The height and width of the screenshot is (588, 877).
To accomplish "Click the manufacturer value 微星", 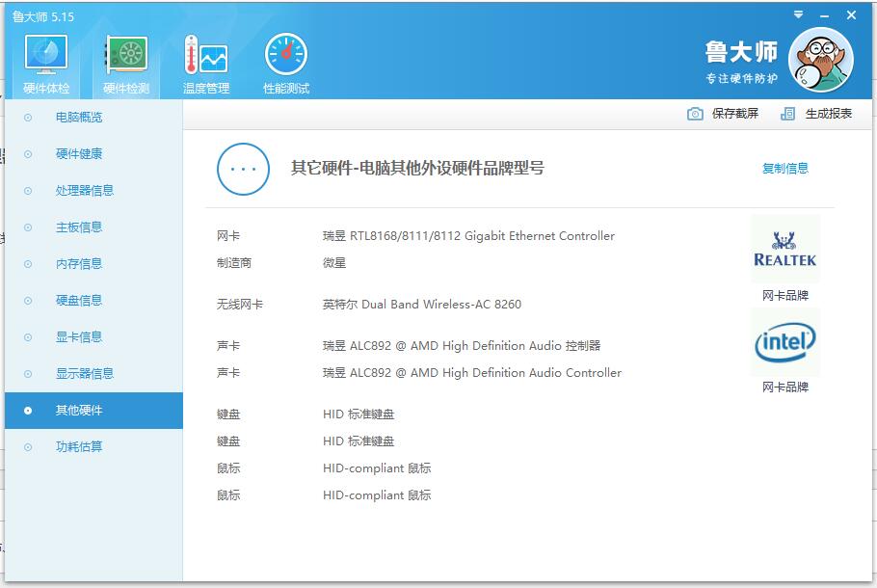I will tap(333, 263).
